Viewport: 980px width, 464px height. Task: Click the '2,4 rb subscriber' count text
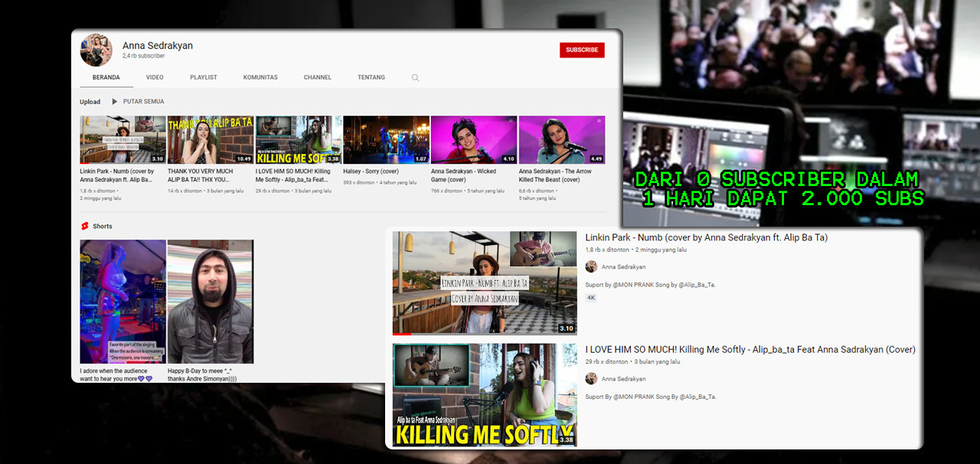click(144, 56)
